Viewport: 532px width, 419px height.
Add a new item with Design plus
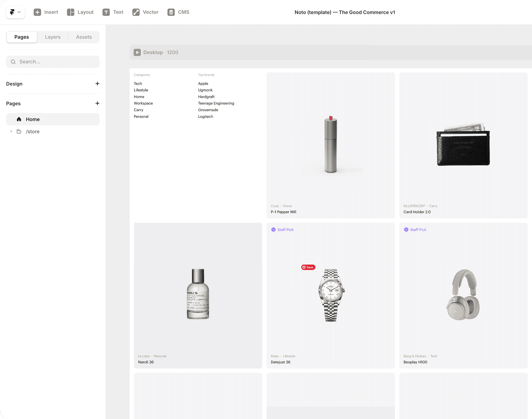tap(97, 84)
